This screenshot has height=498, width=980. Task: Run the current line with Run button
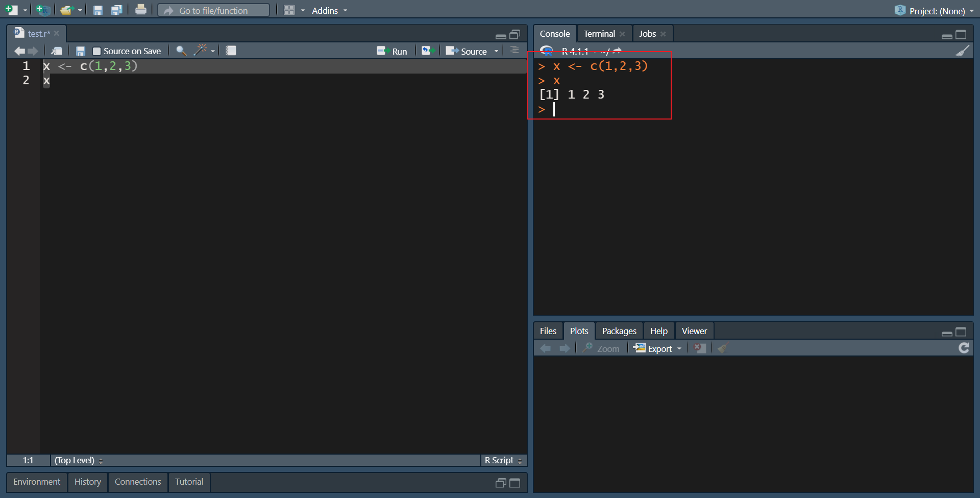(392, 51)
